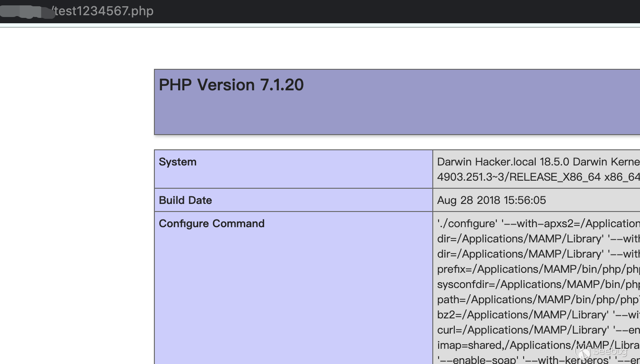Image resolution: width=640 pixels, height=364 pixels.
Task: Click the Build Date label
Action: point(185,200)
